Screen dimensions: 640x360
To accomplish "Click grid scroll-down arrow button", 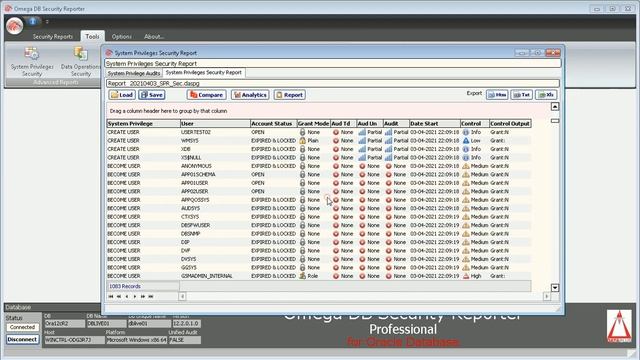I will [555, 288].
